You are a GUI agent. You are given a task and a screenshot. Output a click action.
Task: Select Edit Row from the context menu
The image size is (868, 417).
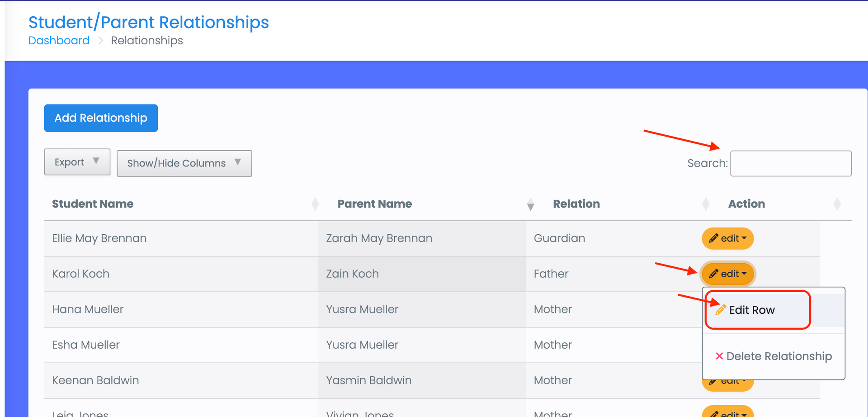(x=752, y=310)
